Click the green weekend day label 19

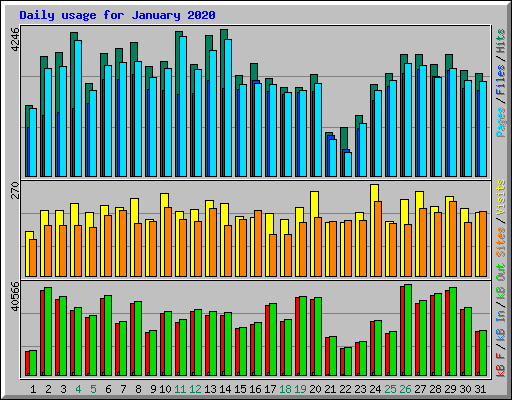[300, 389]
